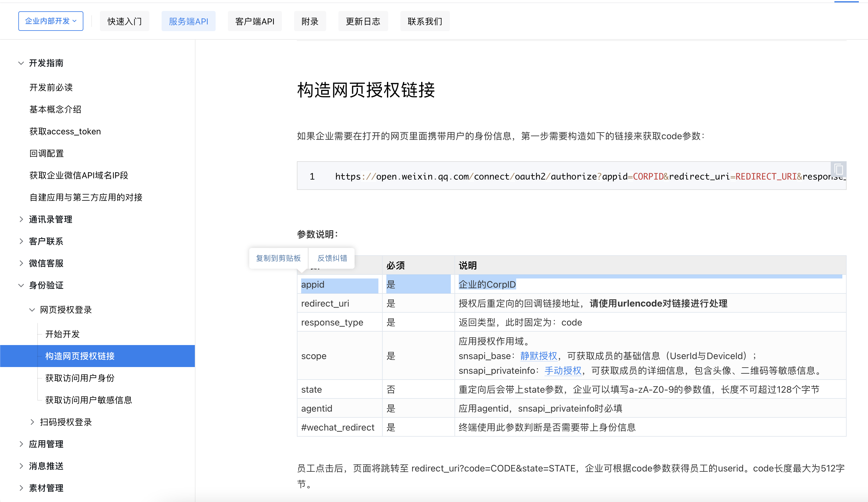
Task: Click the appid parameter cell
Action: click(340, 284)
